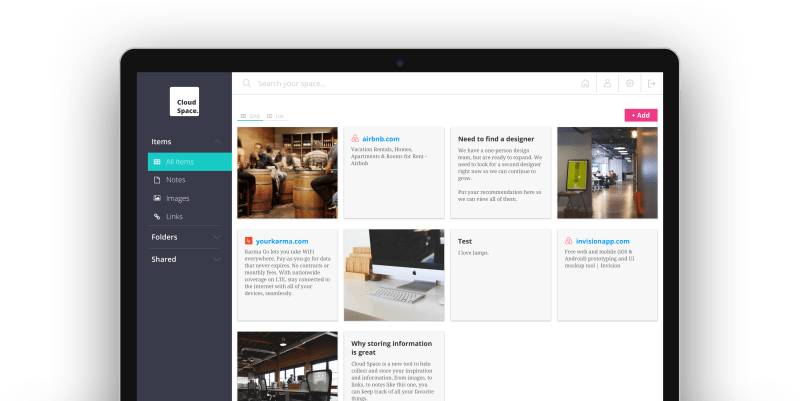The image size is (800, 401).
Task: Click the pink + Add button
Action: (x=641, y=115)
